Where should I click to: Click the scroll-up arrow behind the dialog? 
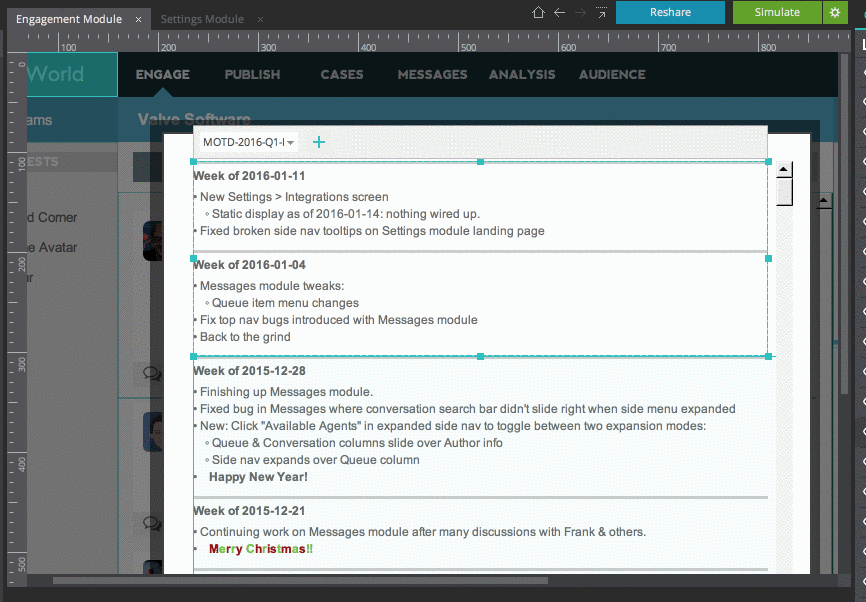pos(823,200)
